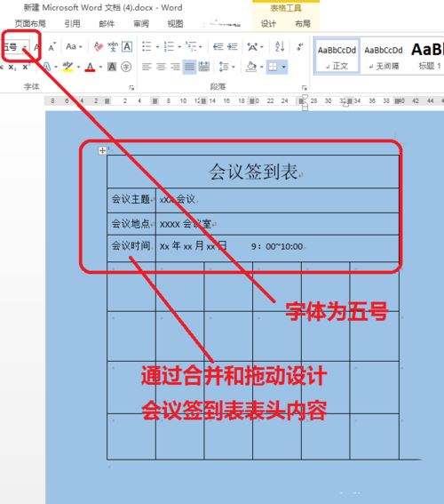Open the Asian Layout tool
The image size is (444, 504).
[252, 47]
